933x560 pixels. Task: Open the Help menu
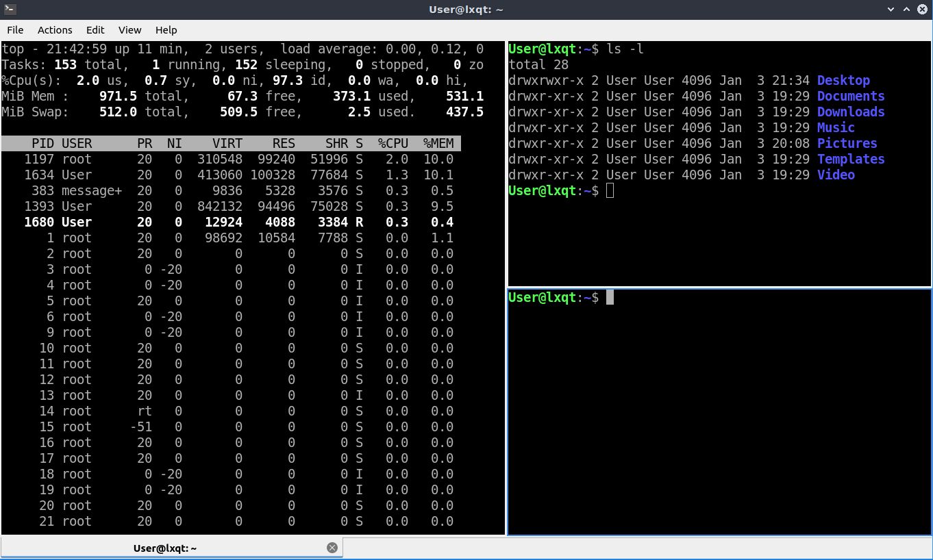[166, 29]
